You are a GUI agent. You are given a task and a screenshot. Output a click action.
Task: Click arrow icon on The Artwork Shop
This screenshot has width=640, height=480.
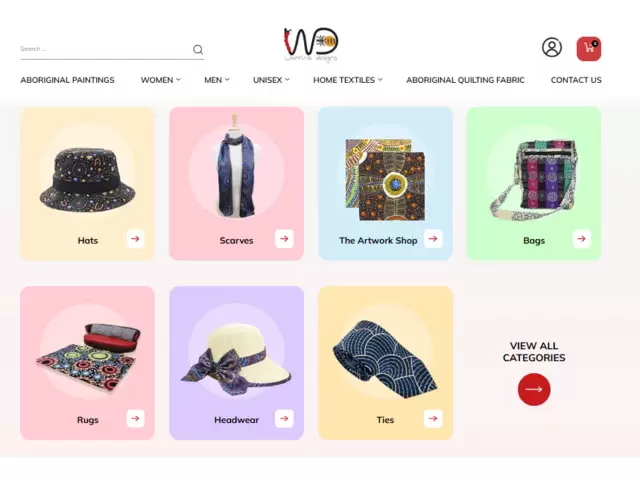tap(433, 239)
